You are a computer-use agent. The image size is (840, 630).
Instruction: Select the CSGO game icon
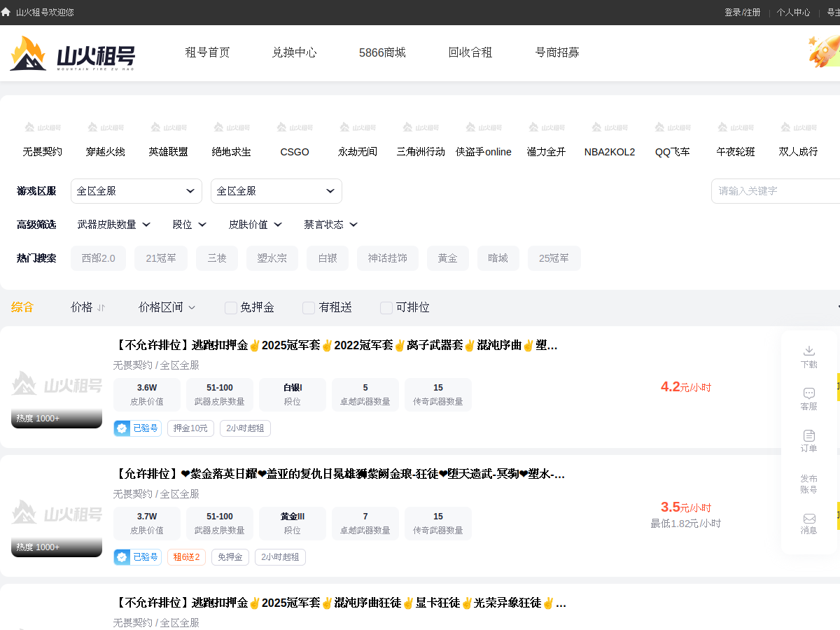pyautogui.click(x=295, y=127)
